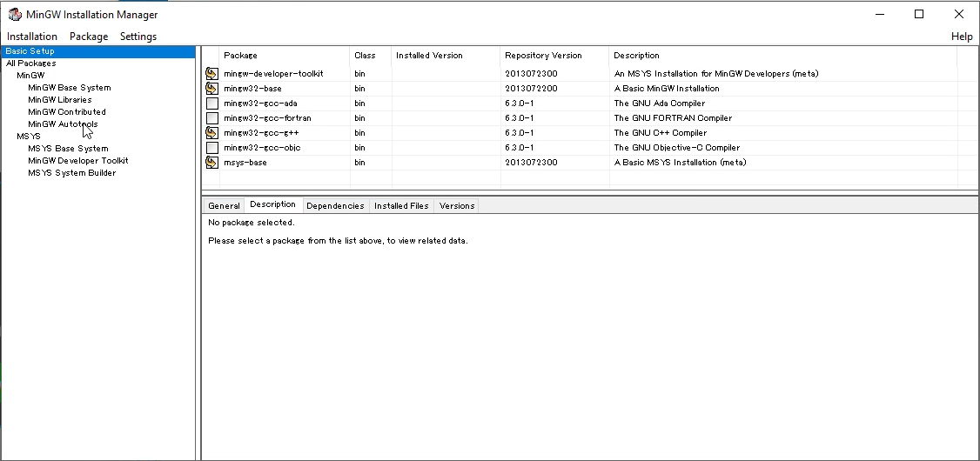This screenshot has width=980, height=461.
Task: Select the MSYS tree category
Action: coord(29,137)
